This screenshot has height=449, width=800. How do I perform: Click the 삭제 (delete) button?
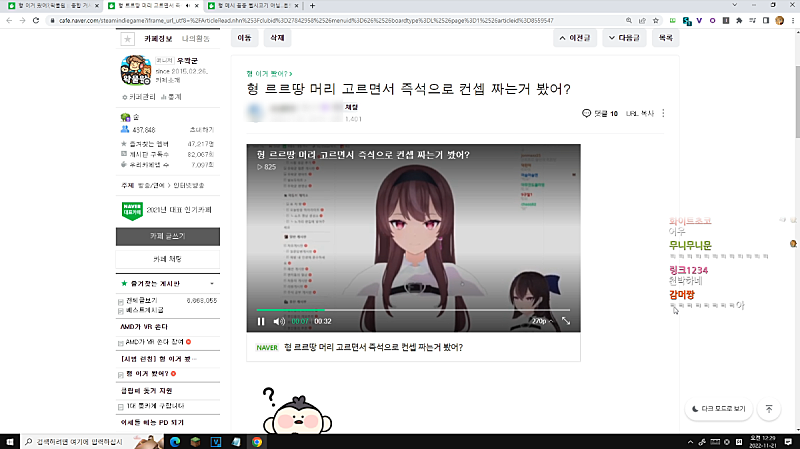click(x=277, y=38)
